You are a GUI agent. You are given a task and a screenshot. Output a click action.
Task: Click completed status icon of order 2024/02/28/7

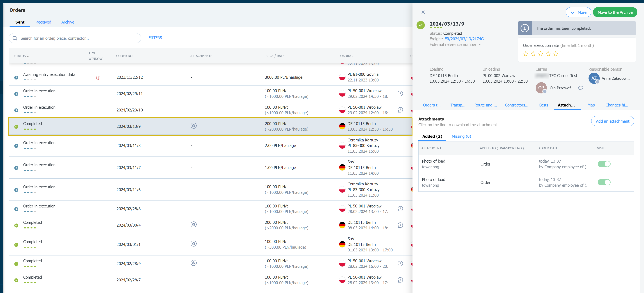pyautogui.click(x=16, y=280)
